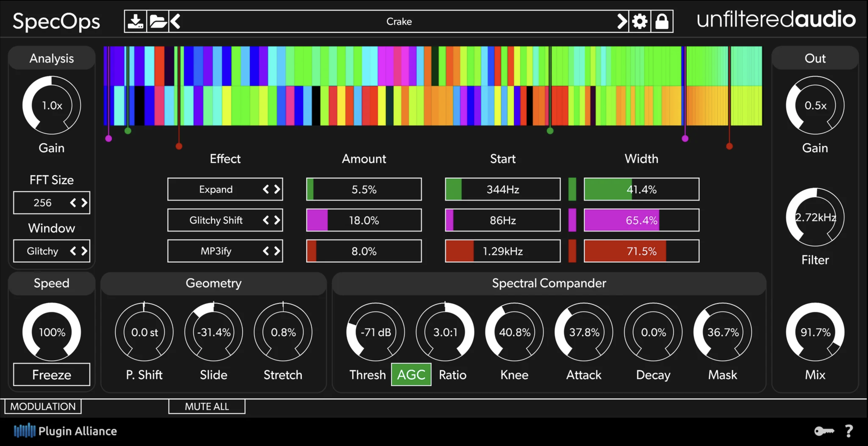The image size is (868, 446).
Task: Click the 8.0% Amount slider
Action: [364, 251]
